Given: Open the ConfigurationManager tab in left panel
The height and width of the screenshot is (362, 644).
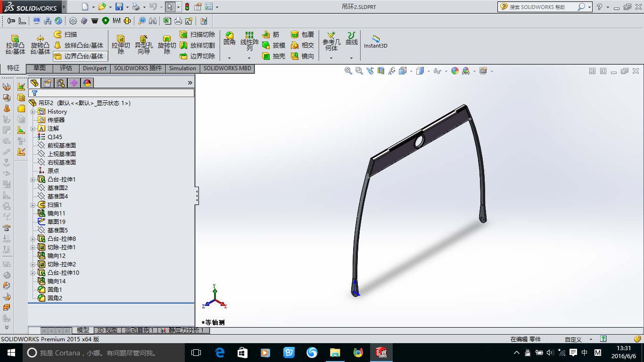Looking at the screenshot, I should 61,83.
